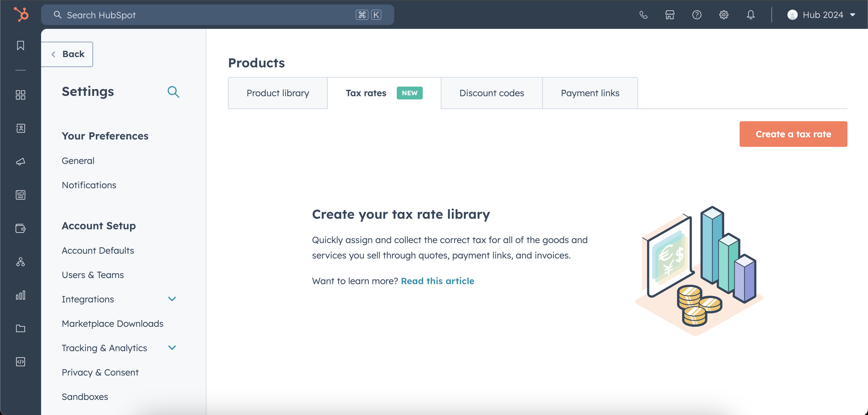This screenshot has height=415, width=868.
Task: Open Users & Teams settings
Action: coord(93,275)
